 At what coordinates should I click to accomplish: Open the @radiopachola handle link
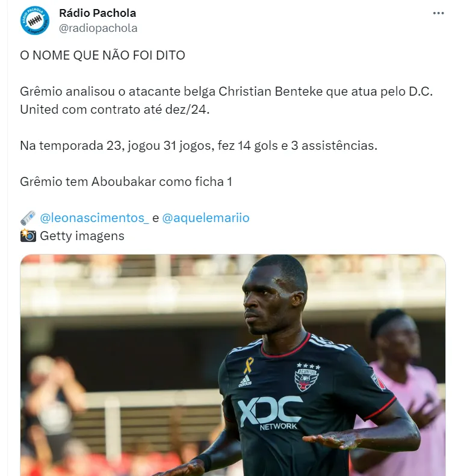point(98,28)
